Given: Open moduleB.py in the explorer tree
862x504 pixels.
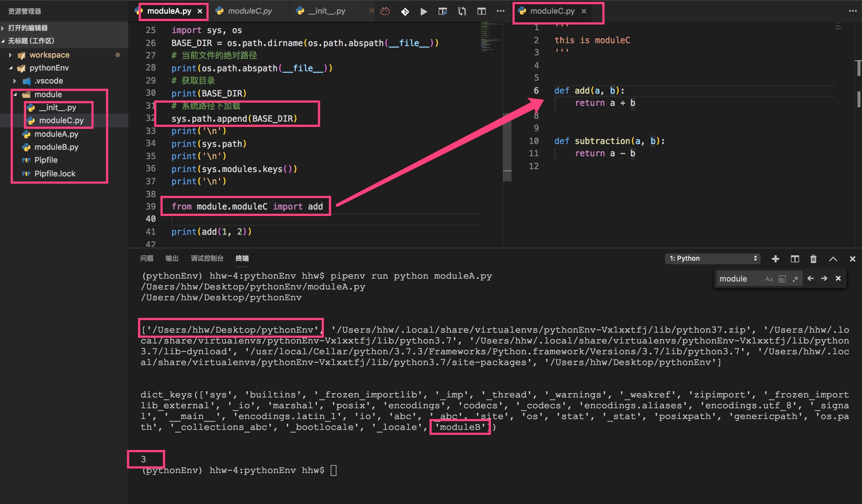Looking at the screenshot, I should [x=56, y=147].
